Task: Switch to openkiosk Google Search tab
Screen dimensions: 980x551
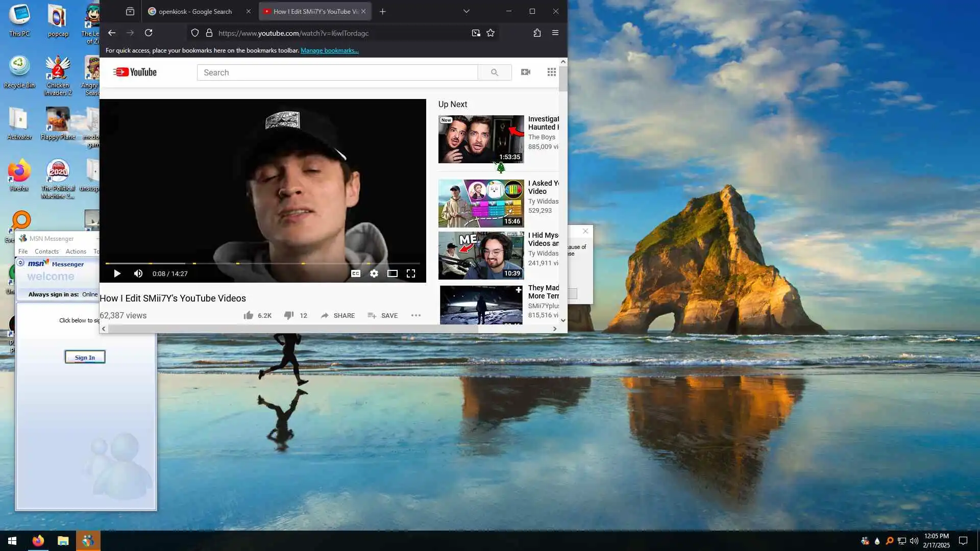Action: coord(195,11)
